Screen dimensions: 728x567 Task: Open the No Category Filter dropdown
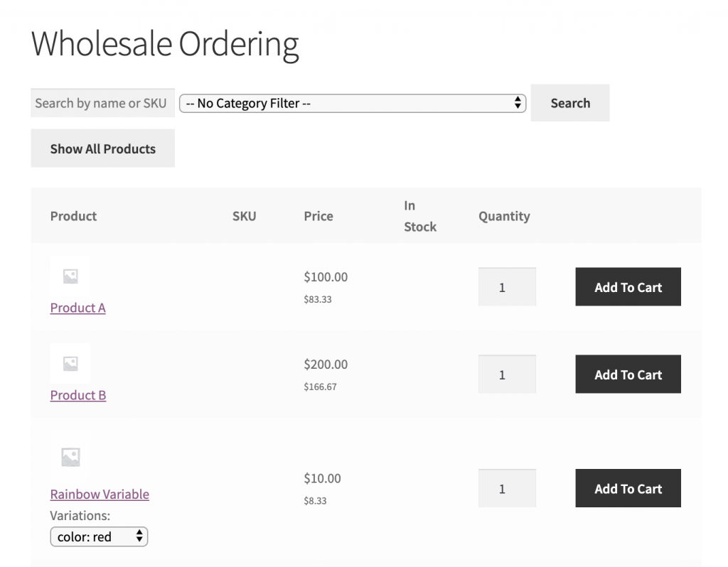(352, 103)
